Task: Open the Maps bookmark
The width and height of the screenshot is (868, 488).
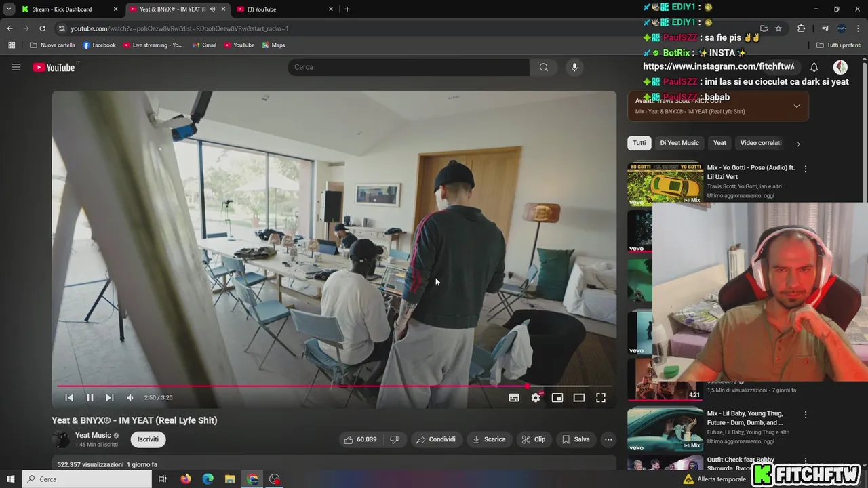Action: pos(273,45)
